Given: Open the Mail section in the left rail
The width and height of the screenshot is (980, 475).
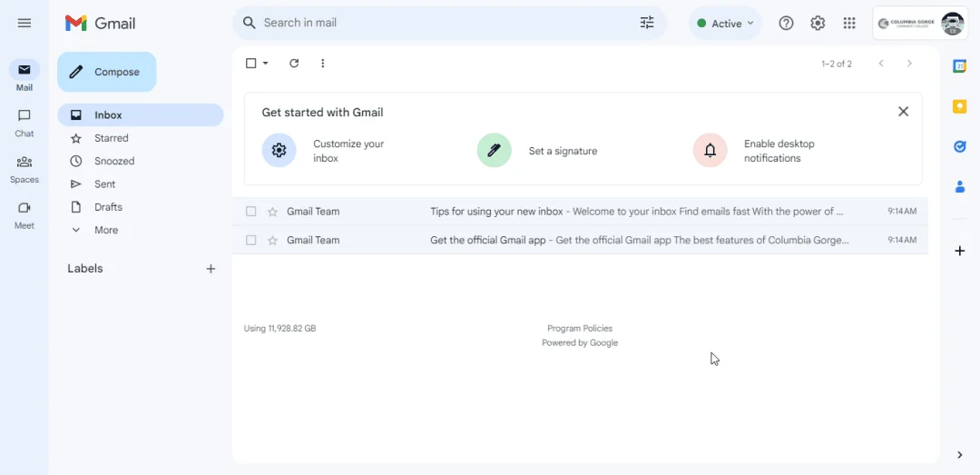Looking at the screenshot, I should [24, 75].
